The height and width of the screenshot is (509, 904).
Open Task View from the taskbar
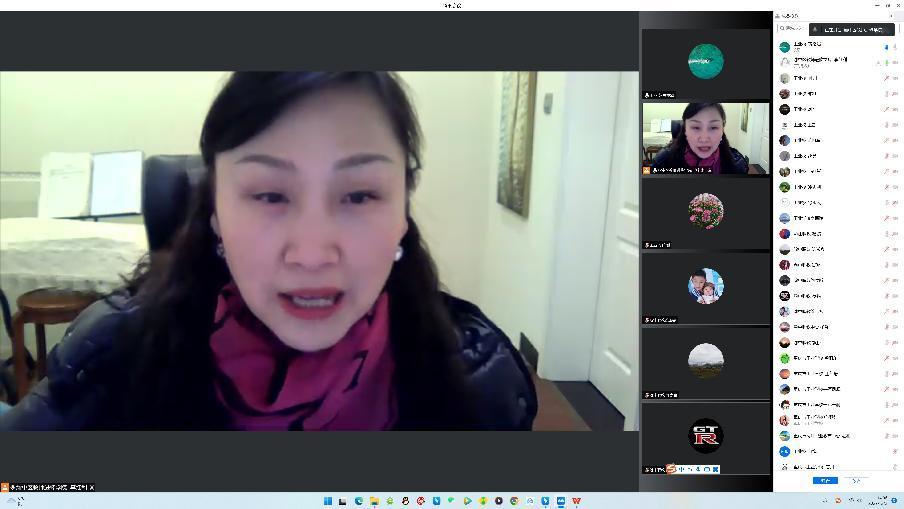point(342,501)
